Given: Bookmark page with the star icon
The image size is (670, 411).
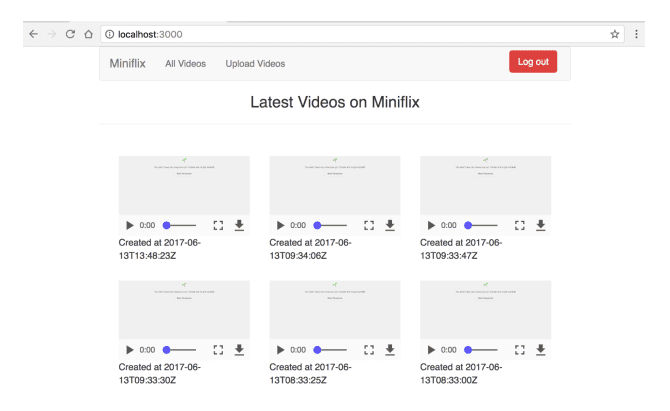Looking at the screenshot, I should [x=614, y=34].
